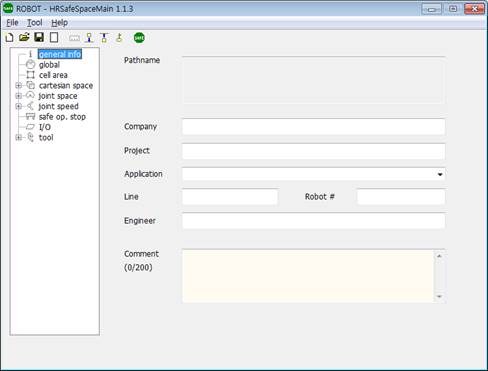Click the I/O node icon
Viewport: 488px width, 371px height.
tap(30, 127)
